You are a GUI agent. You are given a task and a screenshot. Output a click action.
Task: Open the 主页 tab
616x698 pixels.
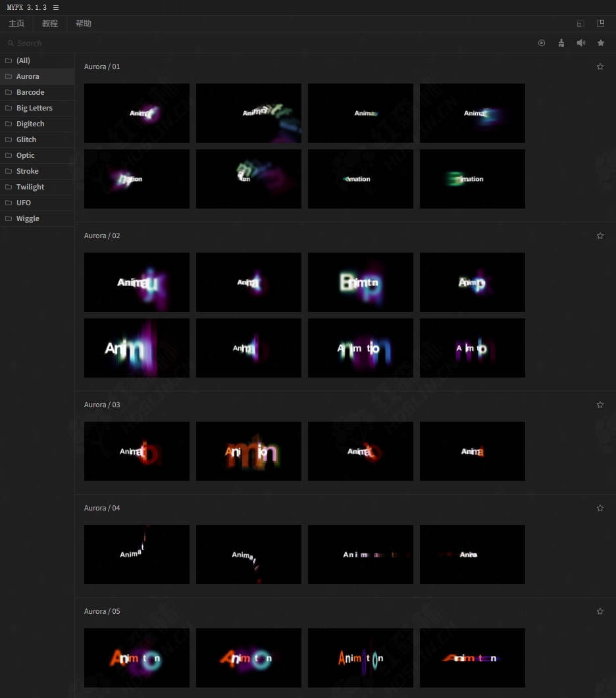(16, 24)
